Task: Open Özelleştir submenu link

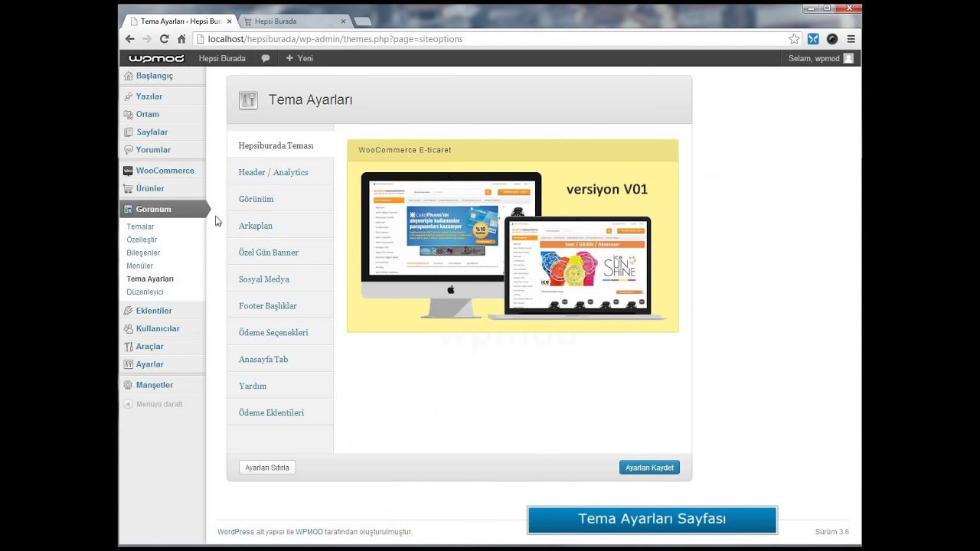Action: point(142,240)
